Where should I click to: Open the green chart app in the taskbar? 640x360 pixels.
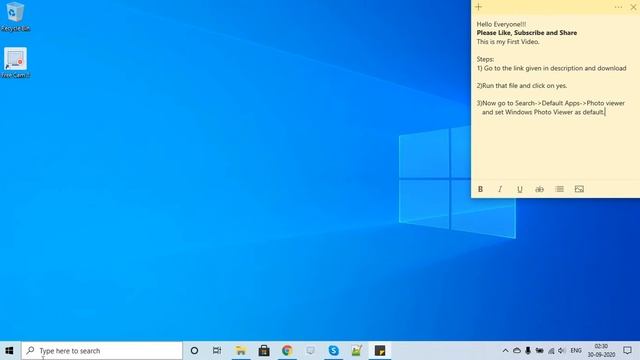click(357, 351)
